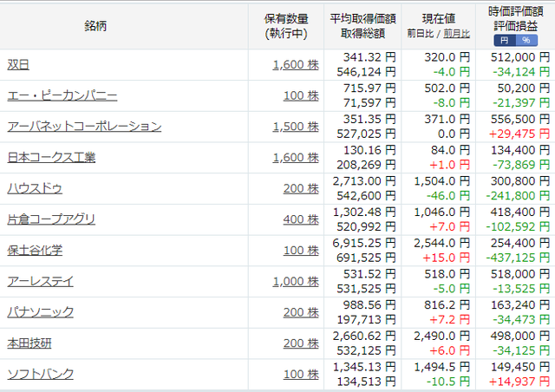Image resolution: width=555 pixels, height=392 pixels.
Task: Open 本田技研 stock page
Action: [x=29, y=343]
